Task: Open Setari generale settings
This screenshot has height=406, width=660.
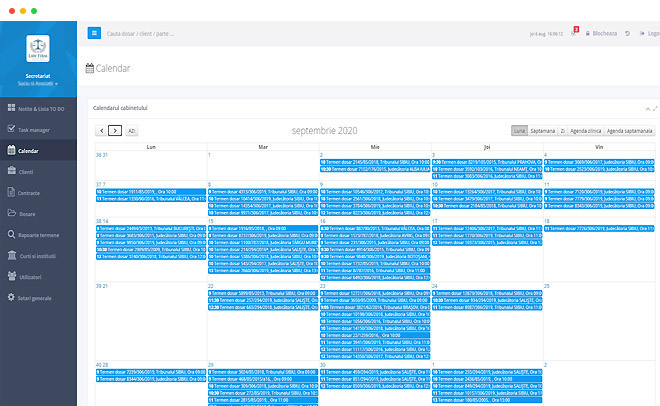Action: pyautogui.click(x=35, y=298)
